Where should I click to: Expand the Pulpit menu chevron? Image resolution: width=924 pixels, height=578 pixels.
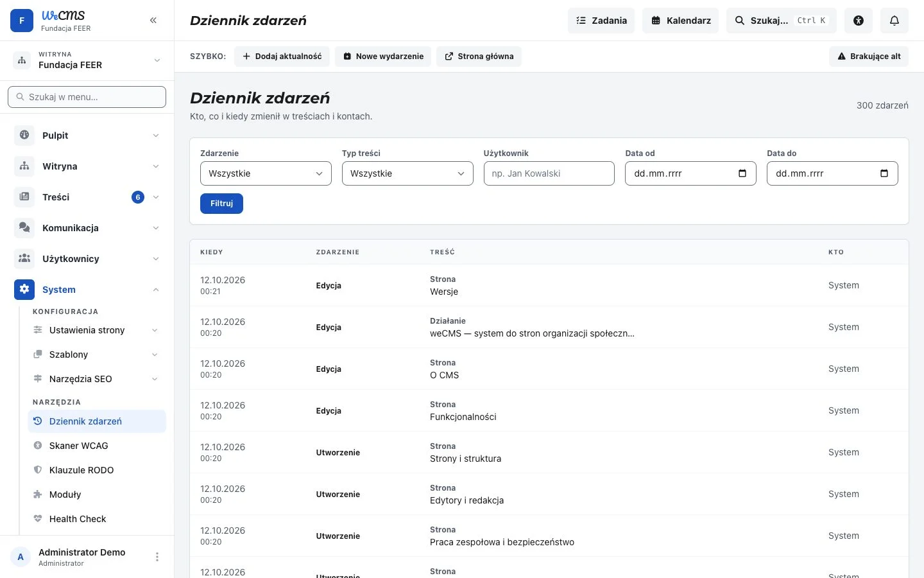point(156,136)
